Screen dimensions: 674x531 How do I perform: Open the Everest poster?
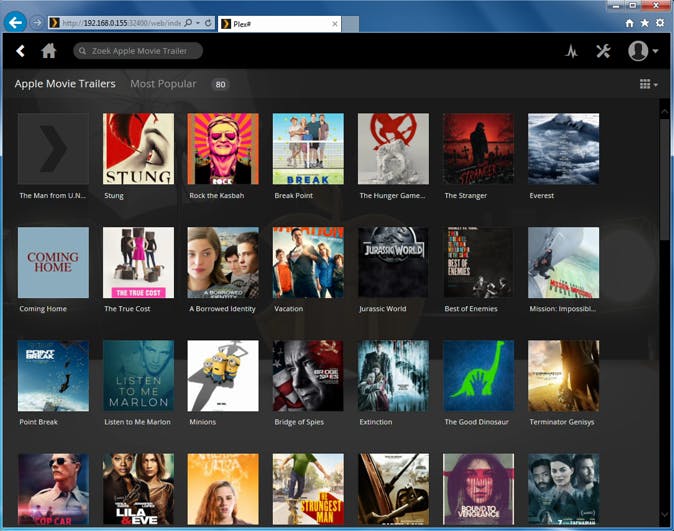[564, 149]
